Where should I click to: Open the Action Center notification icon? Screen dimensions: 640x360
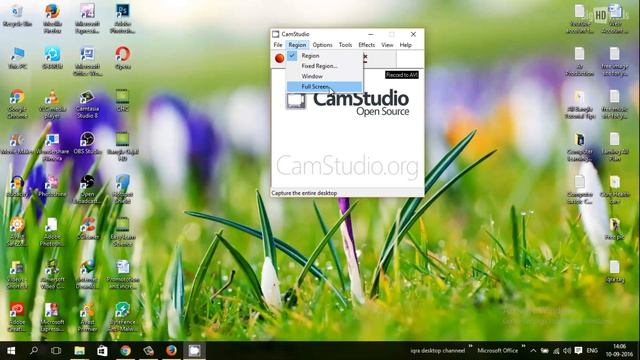click(x=578, y=351)
